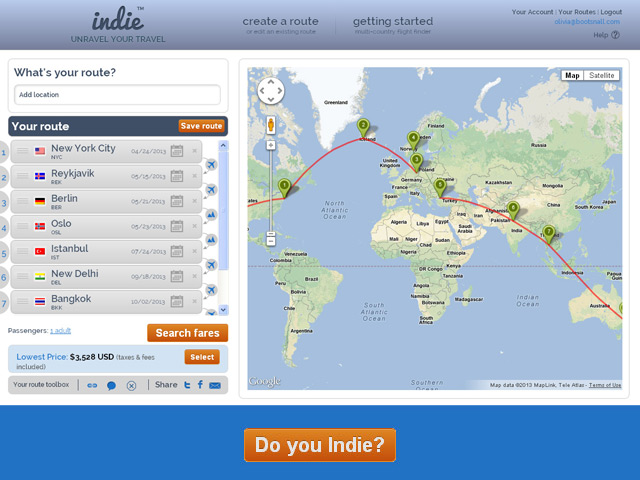Share route on Twitter
The image size is (640, 480).
(187, 385)
